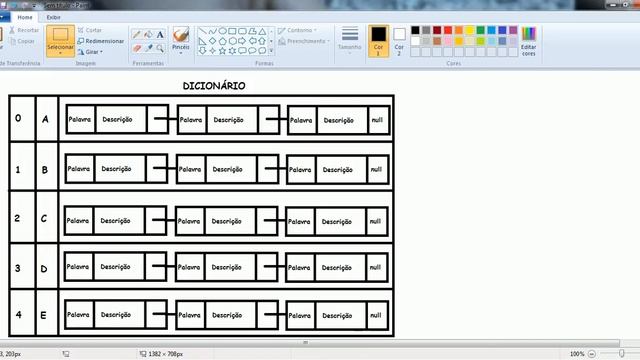Select the Text tool
Viewport: 640px width, 360px height.
click(160, 35)
